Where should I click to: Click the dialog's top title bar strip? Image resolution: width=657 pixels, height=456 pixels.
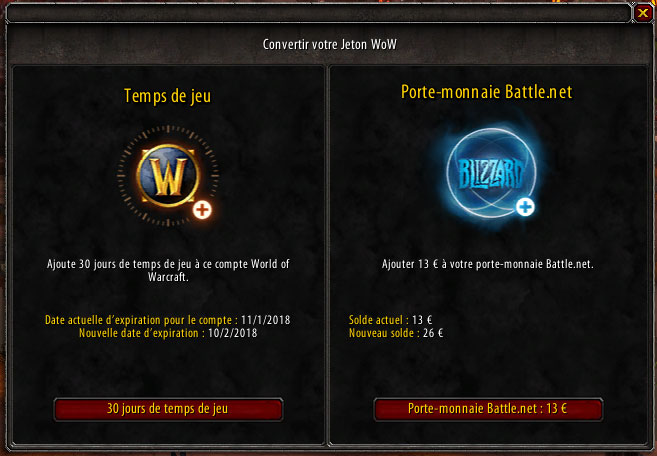[318, 13]
